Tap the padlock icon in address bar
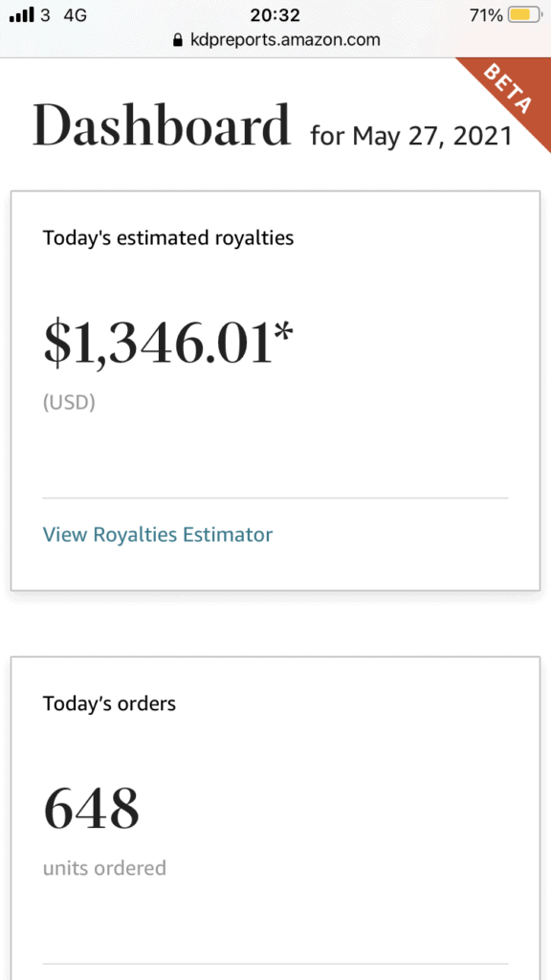Screen dimensions: 551x980 [178, 40]
